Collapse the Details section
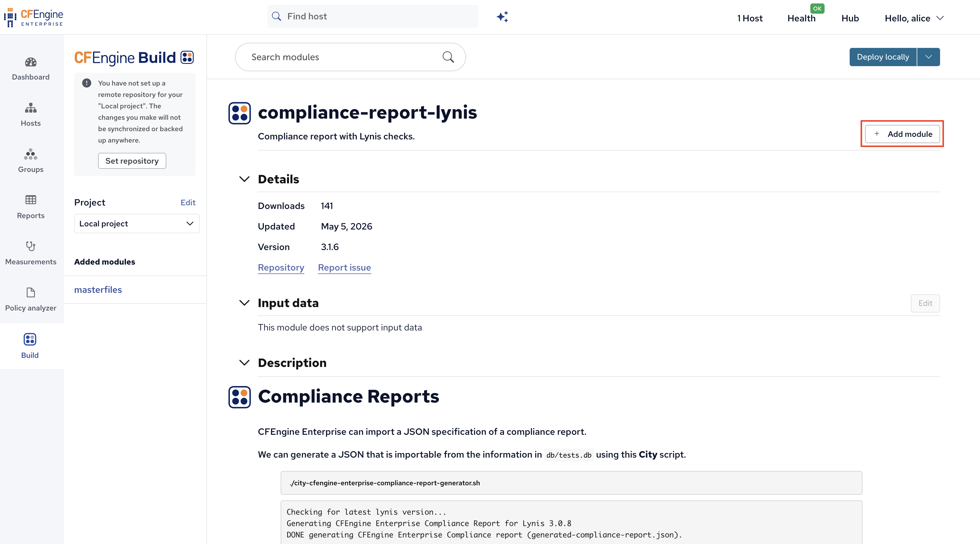This screenshot has width=980, height=544. pyautogui.click(x=244, y=179)
